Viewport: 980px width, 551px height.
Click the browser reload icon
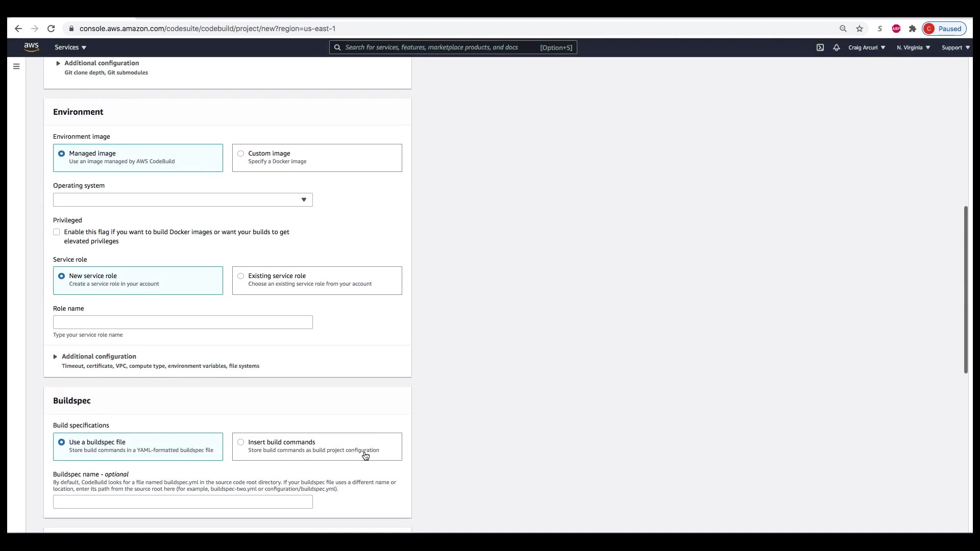tap(51, 29)
